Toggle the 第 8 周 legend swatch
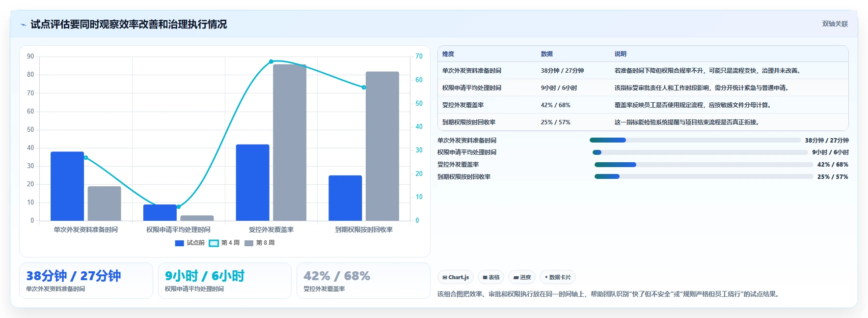Screen dimensions: 868x318 tap(249, 243)
